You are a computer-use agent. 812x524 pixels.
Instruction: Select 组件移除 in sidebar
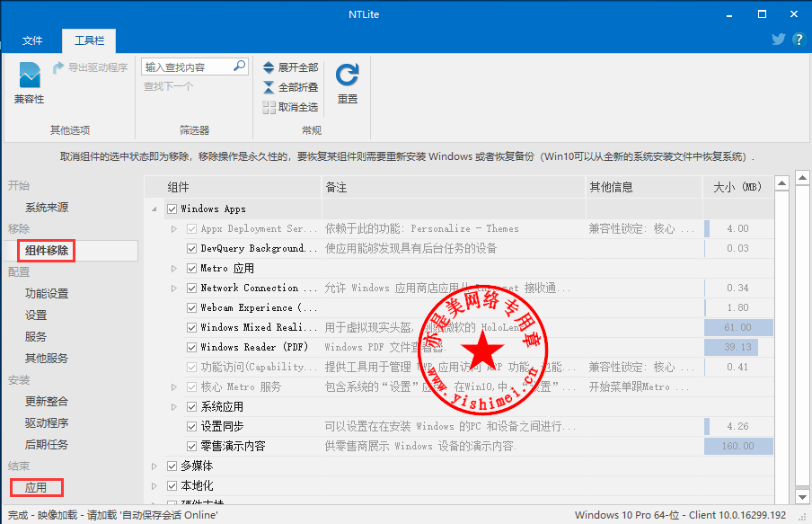47,251
